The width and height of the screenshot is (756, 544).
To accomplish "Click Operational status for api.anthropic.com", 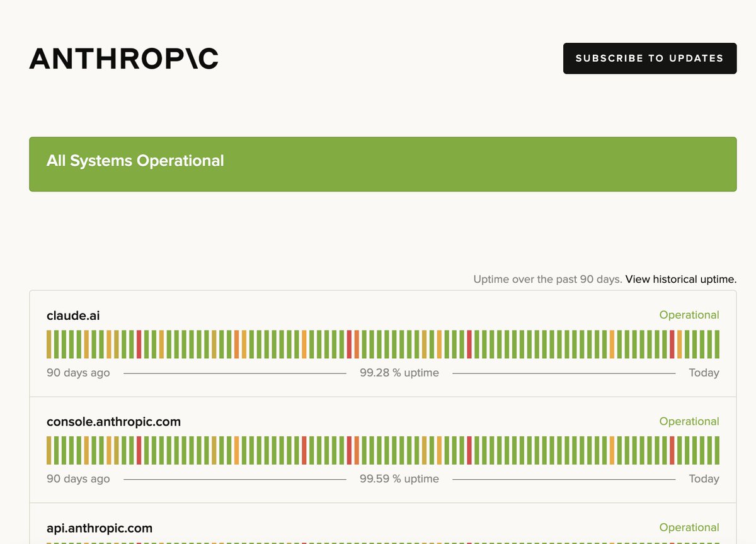I will 689,528.
